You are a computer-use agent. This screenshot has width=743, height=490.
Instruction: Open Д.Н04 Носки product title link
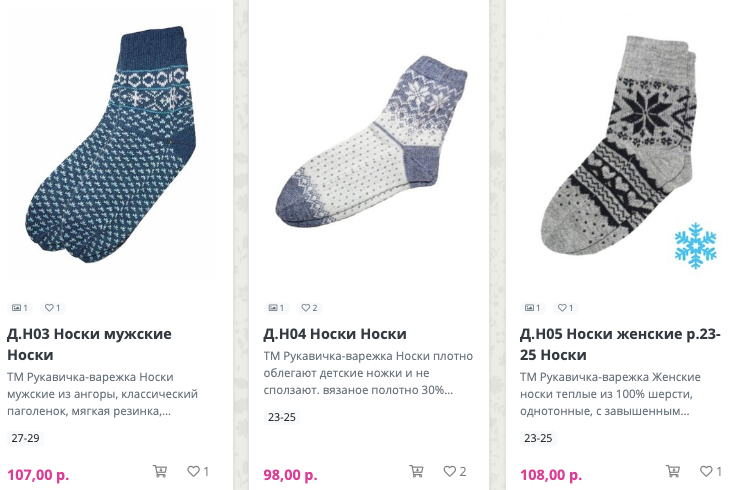click(x=335, y=334)
